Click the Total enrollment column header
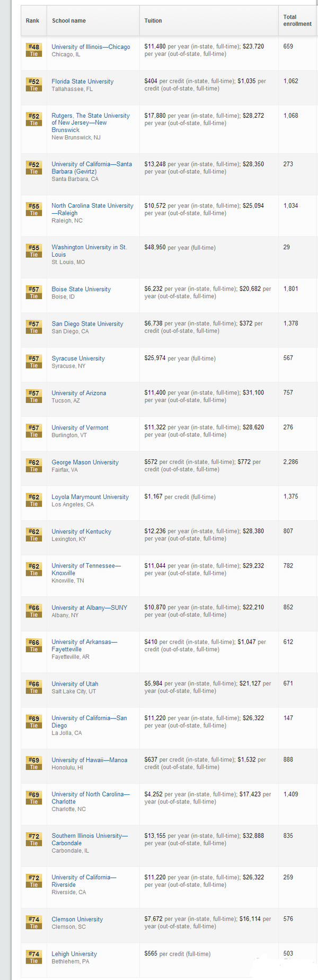Screen dimensions: 318x980 point(297,21)
